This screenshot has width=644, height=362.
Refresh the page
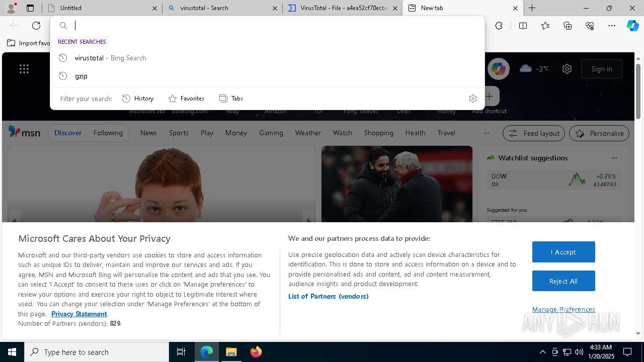[36, 26]
